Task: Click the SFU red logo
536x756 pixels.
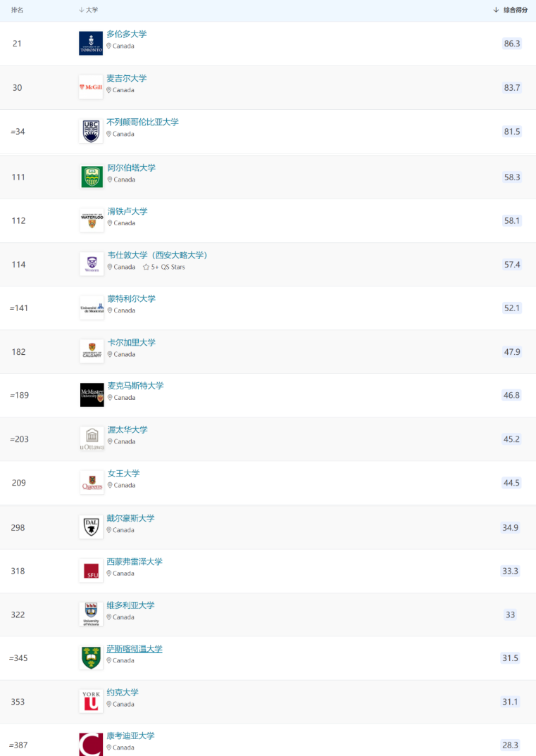Action: [x=92, y=571]
